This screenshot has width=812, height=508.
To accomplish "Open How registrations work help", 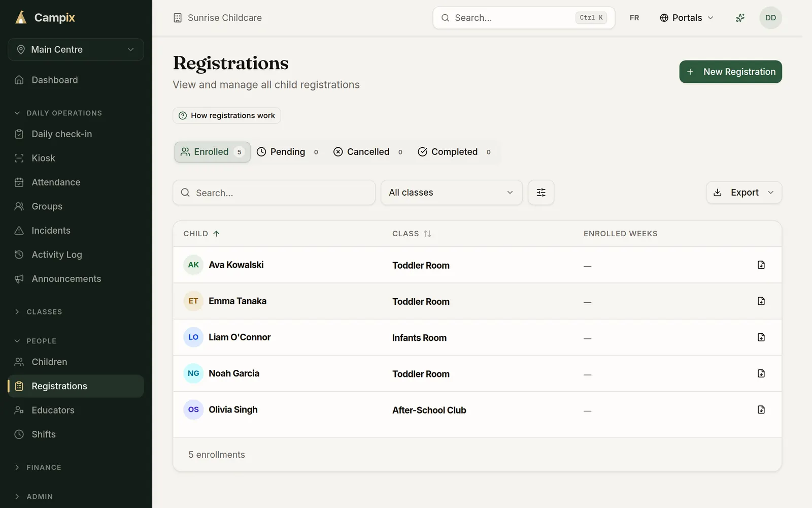I will [x=227, y=115].
